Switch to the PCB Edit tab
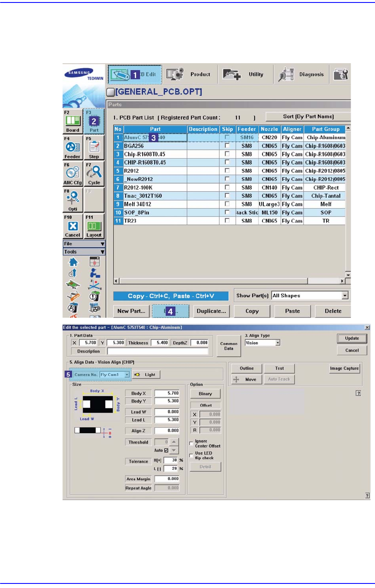 pos(135,74)
